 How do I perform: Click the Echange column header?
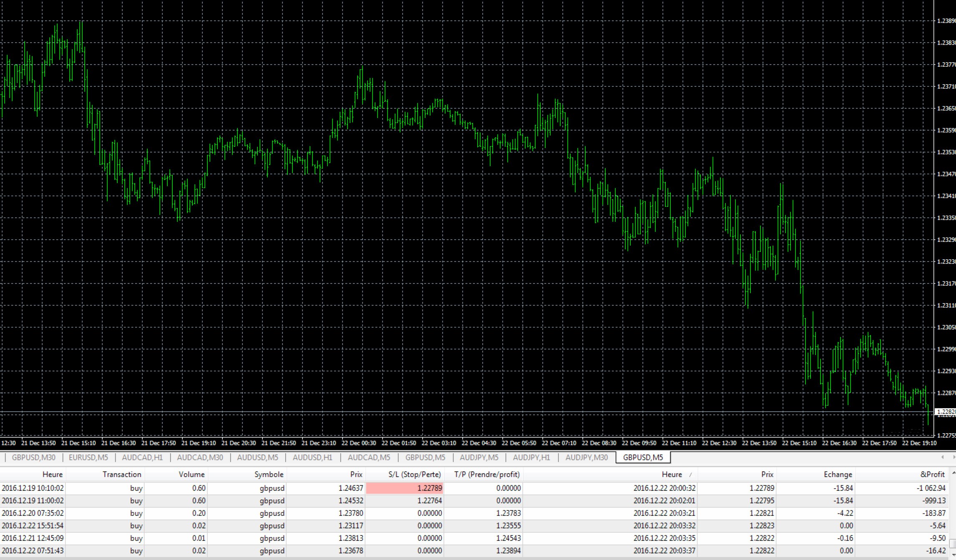(838, 475)
